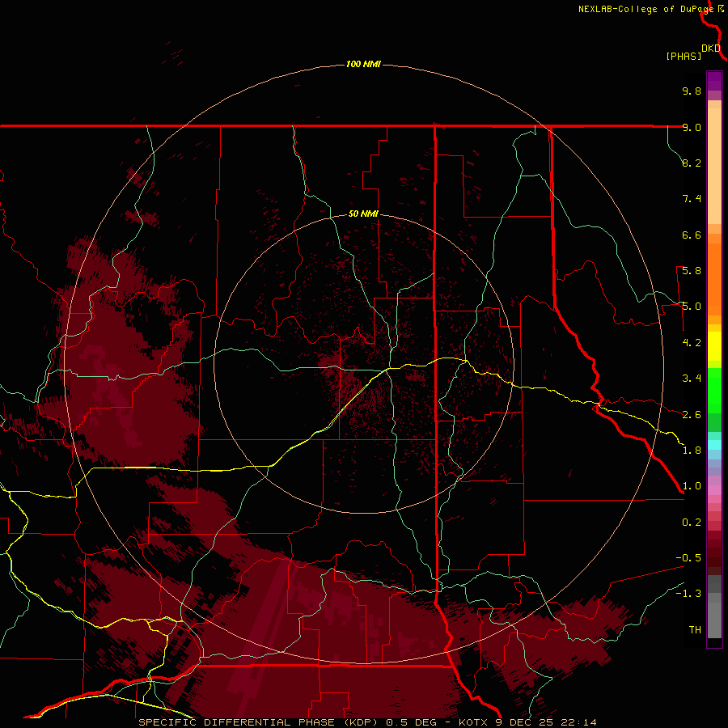Click the 0.2 value on color scale
The width and height of the screenshot is (728, 728).
[x=692, y=523]
